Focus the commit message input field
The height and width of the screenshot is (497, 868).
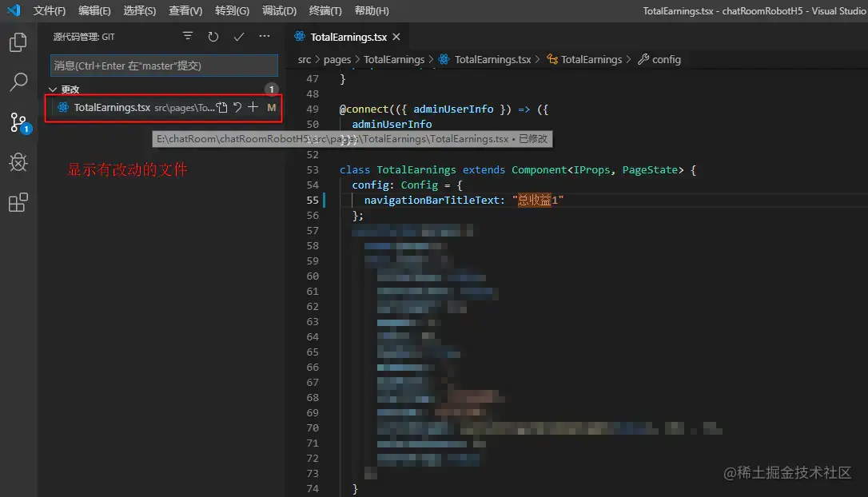pyautogui.click(x=164, y=66)
